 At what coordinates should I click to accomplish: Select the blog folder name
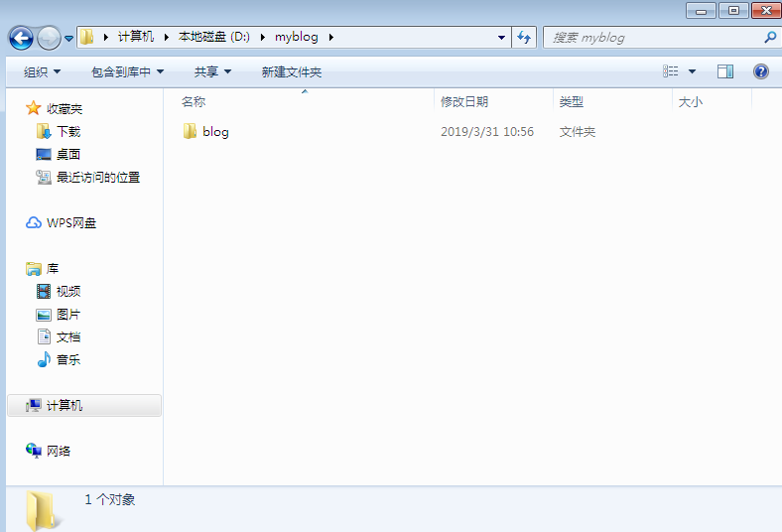215,132
